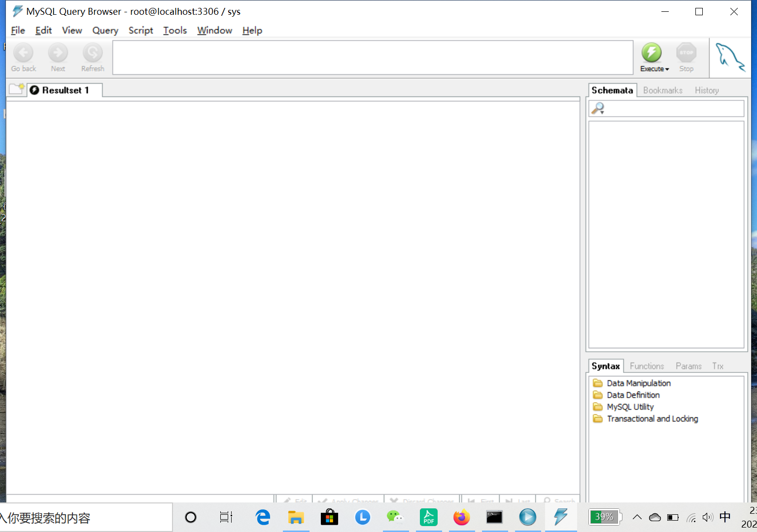Open the Tools menu
The image size is (757, 532).
click(x=175, y=31)
